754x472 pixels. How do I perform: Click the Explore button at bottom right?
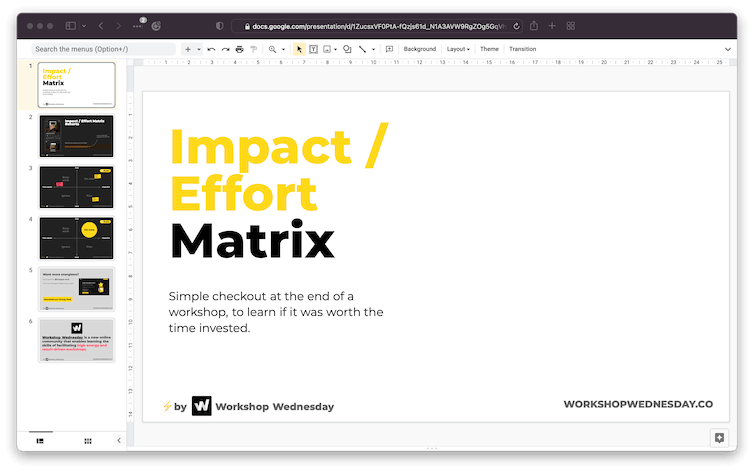point(719,438)
